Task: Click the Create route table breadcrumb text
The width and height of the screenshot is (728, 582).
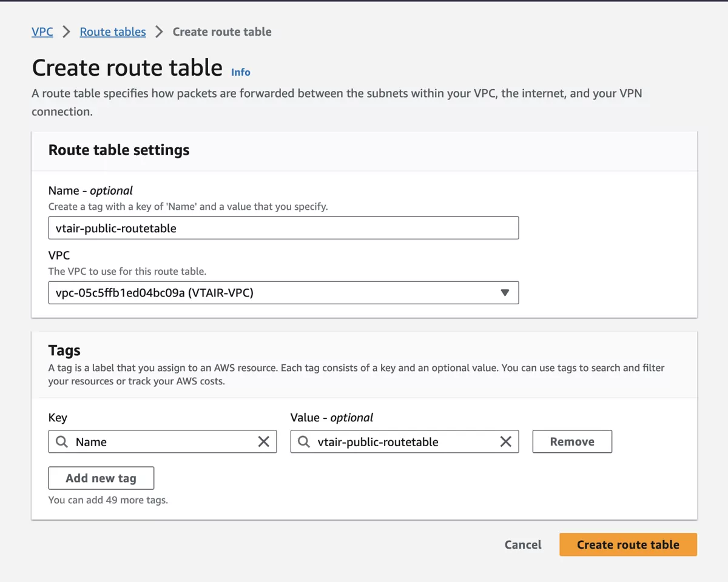Action: tap(222, 32)
